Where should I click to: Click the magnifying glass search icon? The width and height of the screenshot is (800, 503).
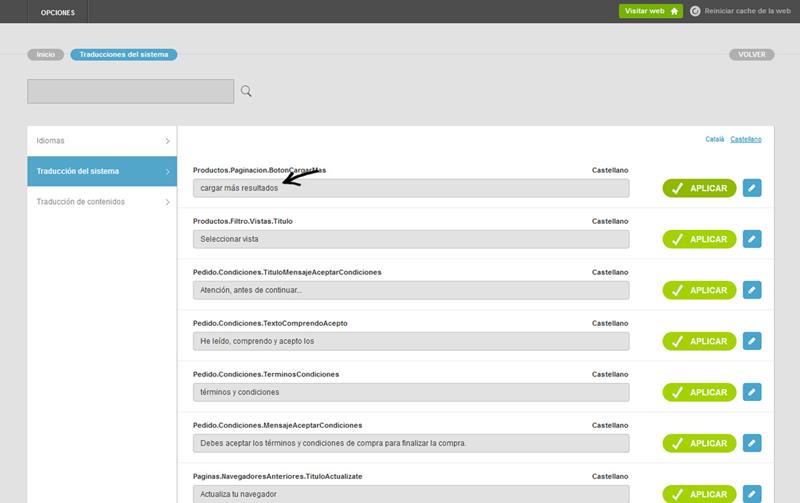pyautogui.click(x=246, y=91)
